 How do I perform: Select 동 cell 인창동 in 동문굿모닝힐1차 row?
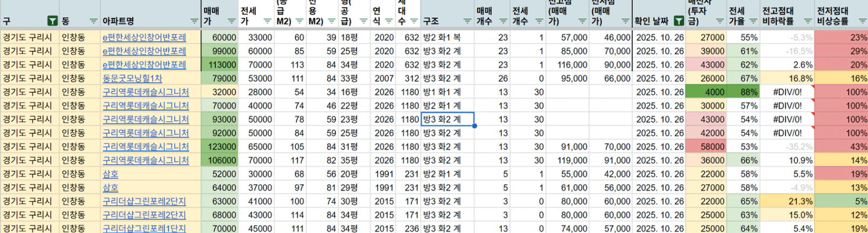[x=80, y=78]
